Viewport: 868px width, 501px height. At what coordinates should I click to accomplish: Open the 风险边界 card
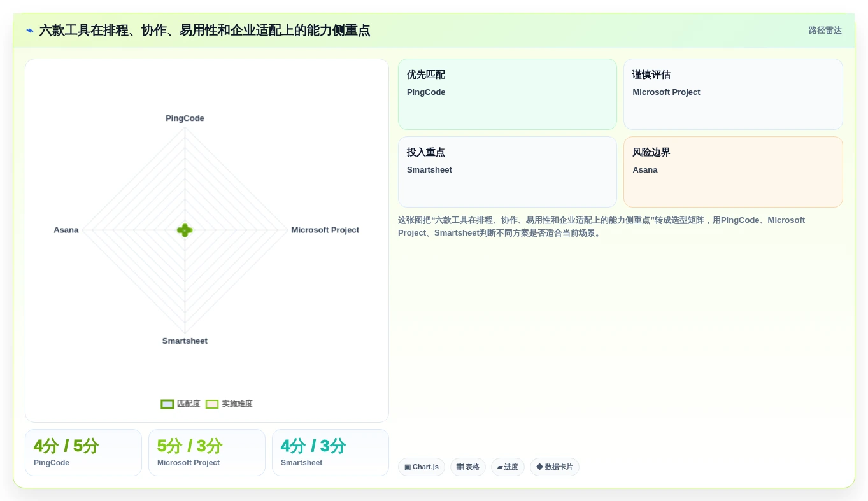(733, 172)
